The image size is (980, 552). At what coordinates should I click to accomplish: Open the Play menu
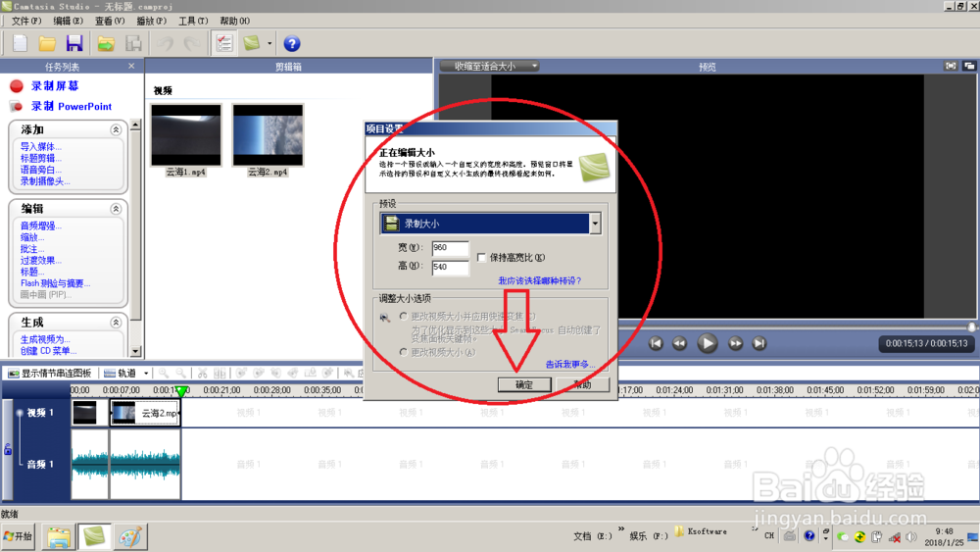click(x=151, y=21)
